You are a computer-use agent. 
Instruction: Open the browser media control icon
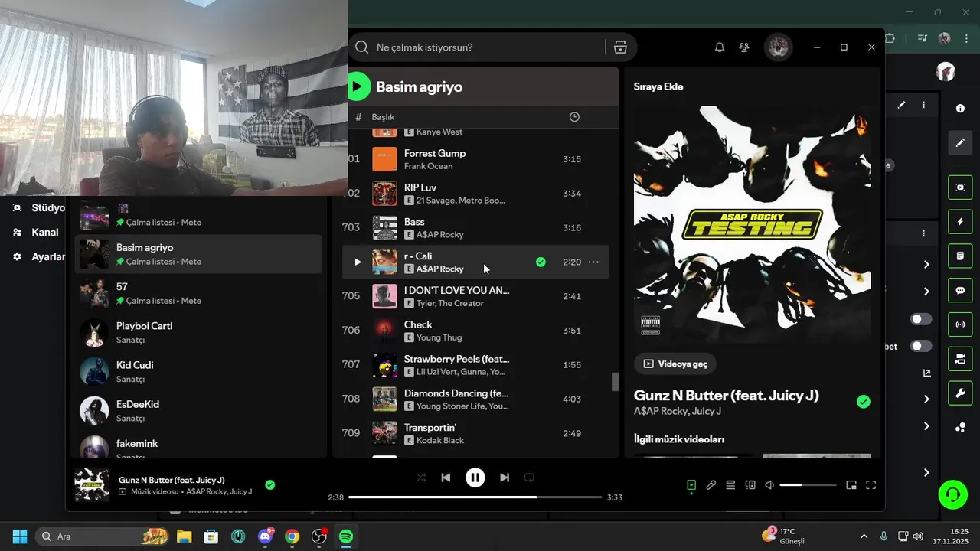tap(923, 38)
